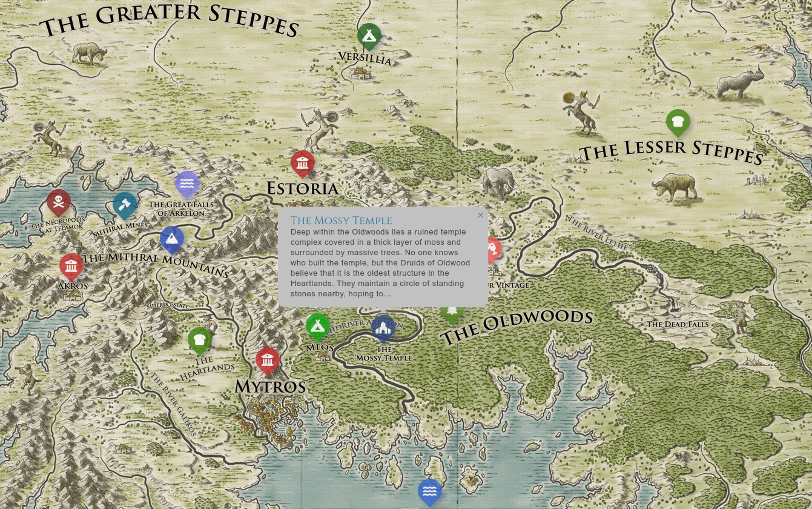Select the green campsite pin above Versillia
812x509 pixels.
tap(369, 35)
